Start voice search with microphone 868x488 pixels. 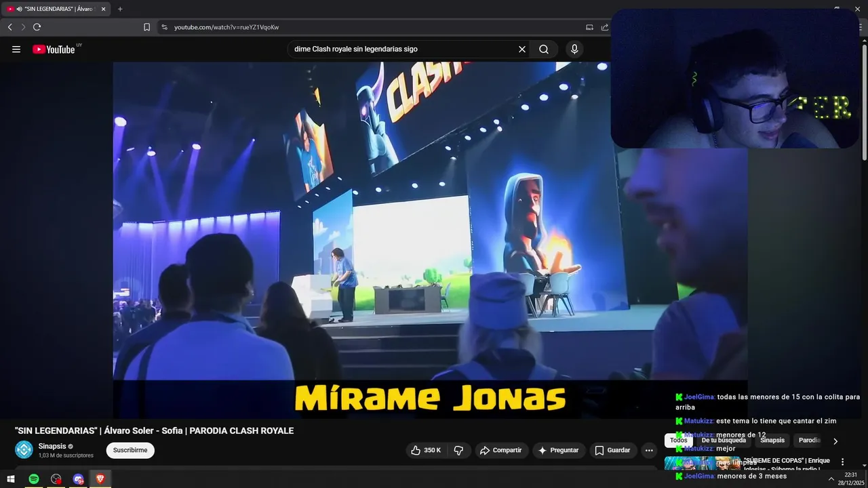574,49
